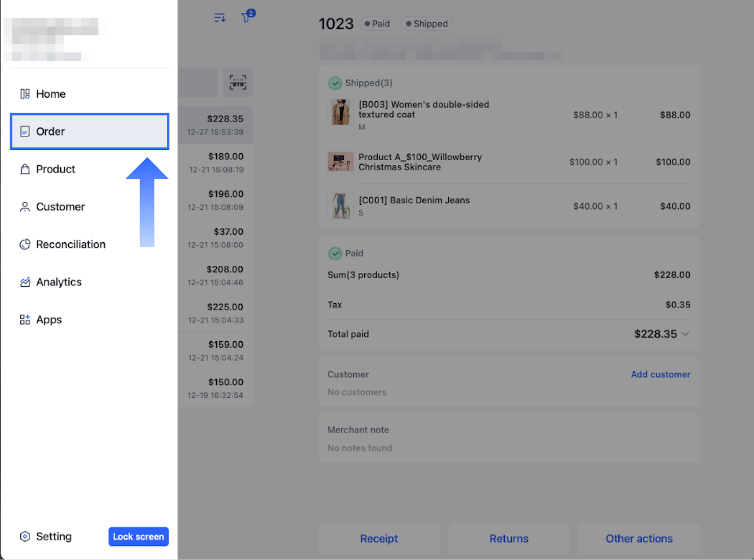Click "[B003] Women's double-sided textured coat"
The image size is (754, 560).
(424, 109)
